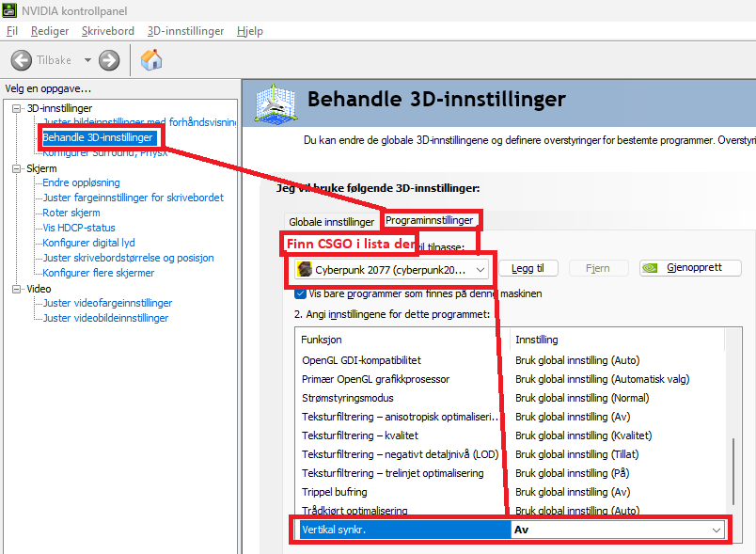Open the Hjelp menu

(x=250, y=31)
